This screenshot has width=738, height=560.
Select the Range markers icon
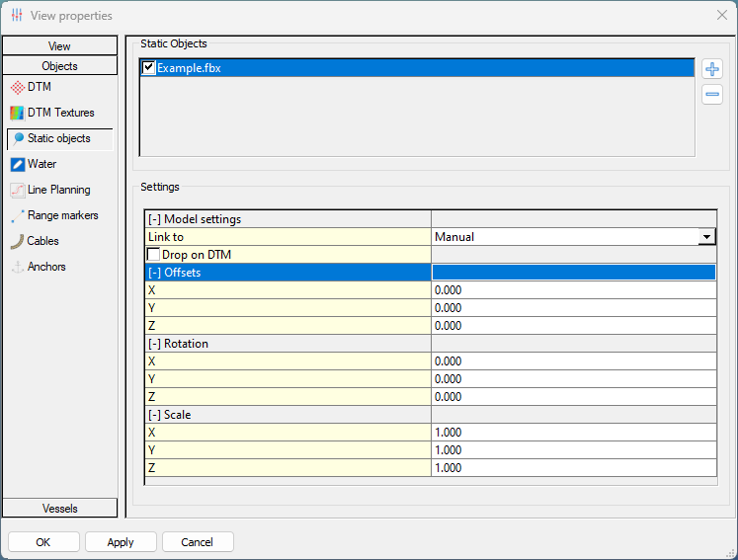[17, 215]
